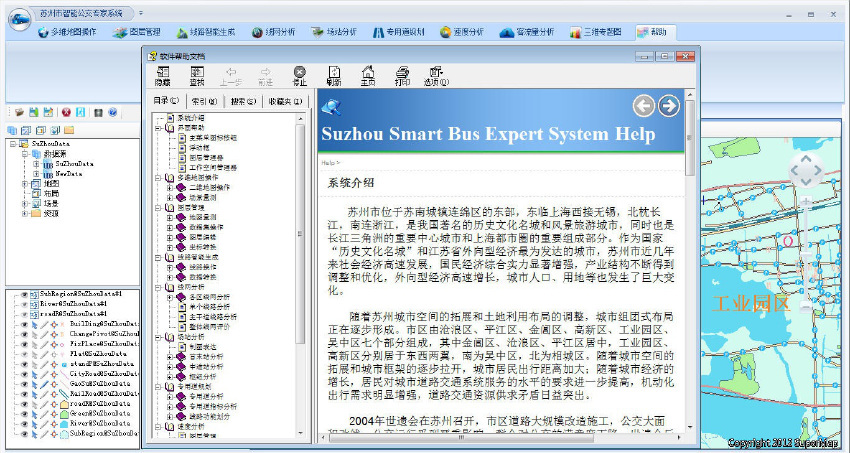Toggle visibility eye of FixPlace@SuZhouData layer
This screenshot has width=850, height=453.
[x=24, y=344]
